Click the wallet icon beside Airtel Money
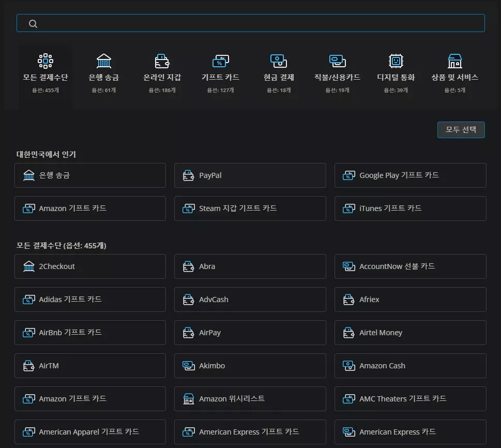 [349, 333]
